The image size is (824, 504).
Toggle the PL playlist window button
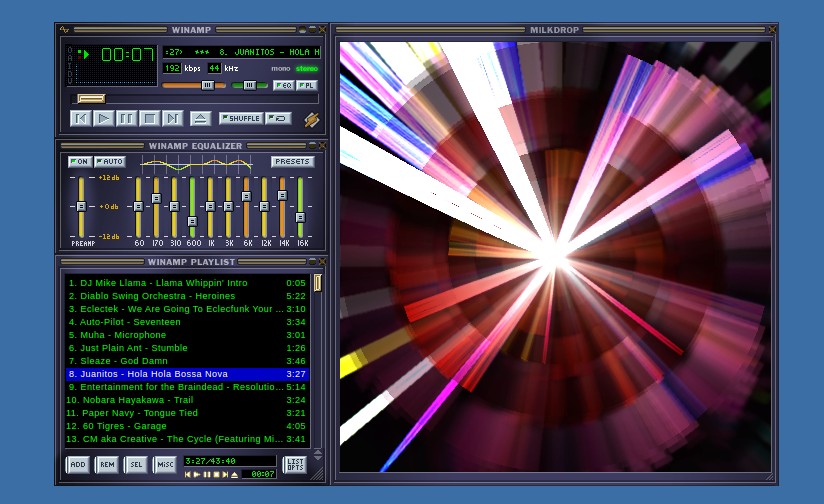(307, 85)
